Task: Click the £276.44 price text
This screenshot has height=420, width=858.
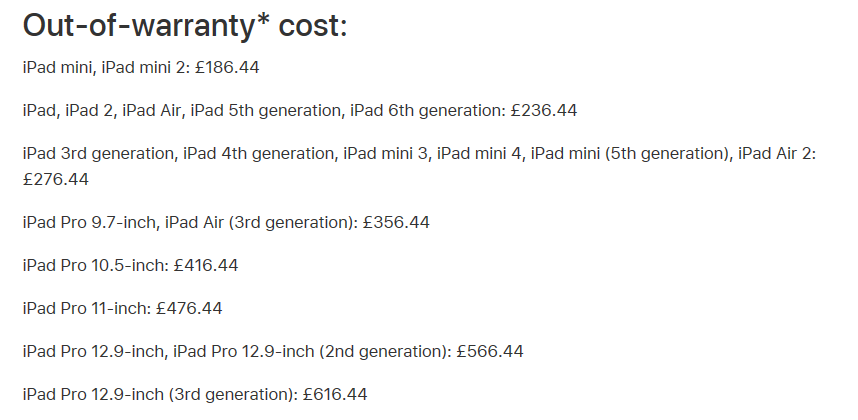Action: click(56, 179)
